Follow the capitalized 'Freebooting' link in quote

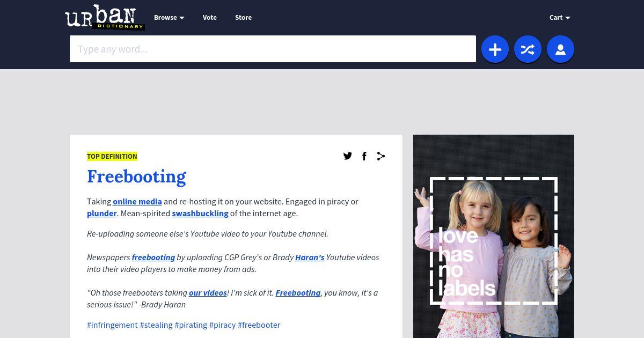(x=298, y=292)
